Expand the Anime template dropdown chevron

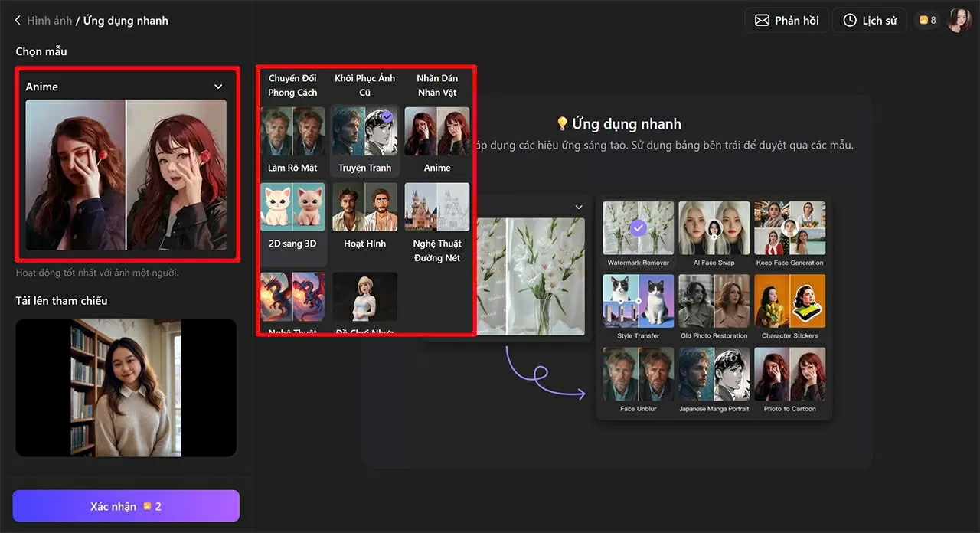pyautogui.click(x=218, y=87)
